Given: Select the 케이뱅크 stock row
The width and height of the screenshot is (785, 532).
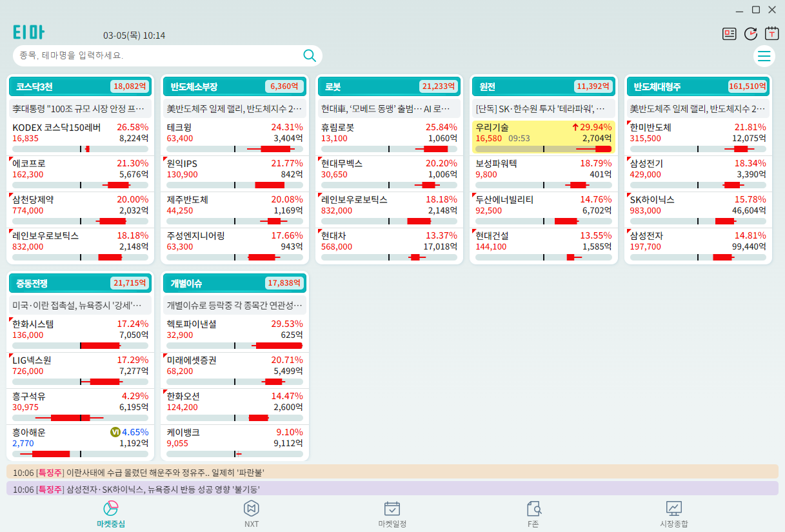Looking at the screenshot, I should [235, 442].
